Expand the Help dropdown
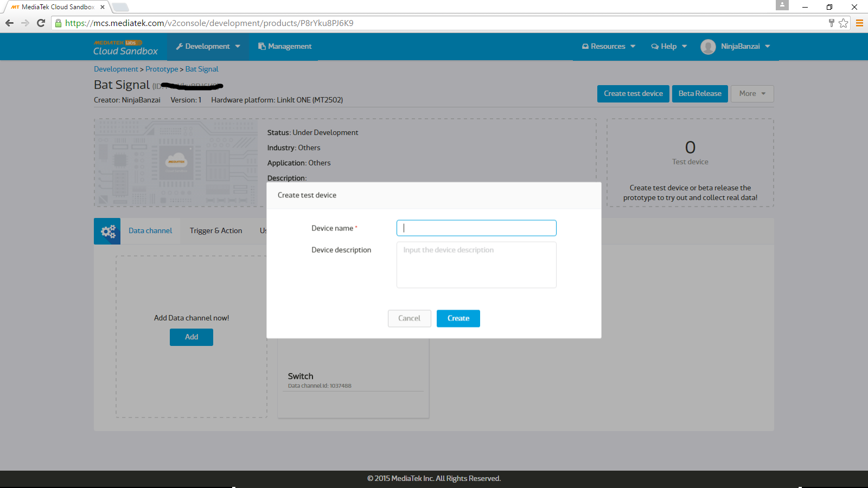Viewport: 868px width, 488px height. click(x=669, y=47)
